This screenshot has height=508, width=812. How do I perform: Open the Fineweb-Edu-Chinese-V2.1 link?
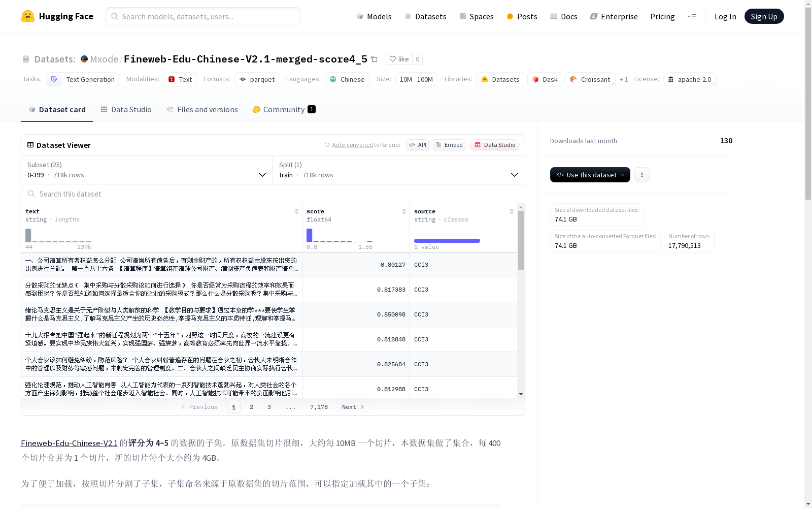coord(69,443)
